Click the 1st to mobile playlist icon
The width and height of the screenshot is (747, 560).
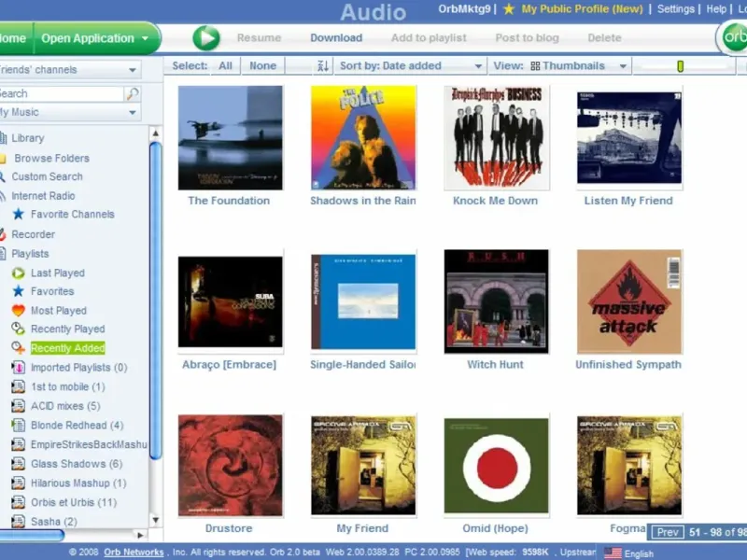18,386
